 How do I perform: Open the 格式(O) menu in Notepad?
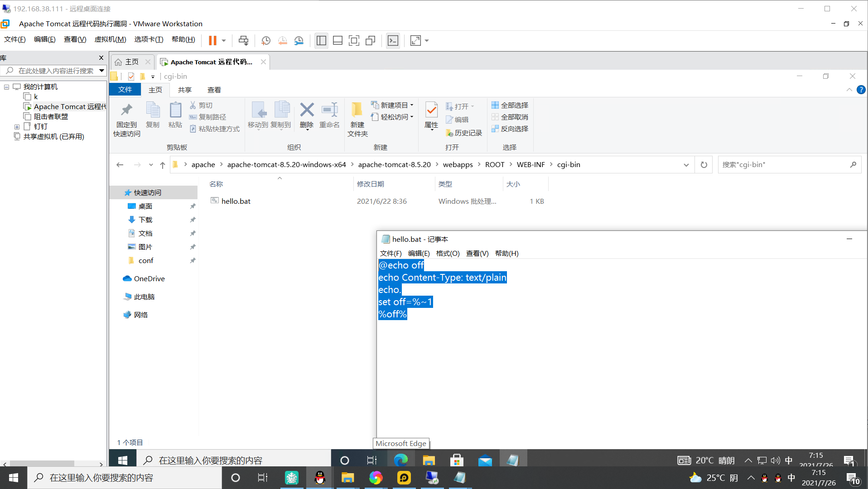pyautogui.click(x=448, y=253)
